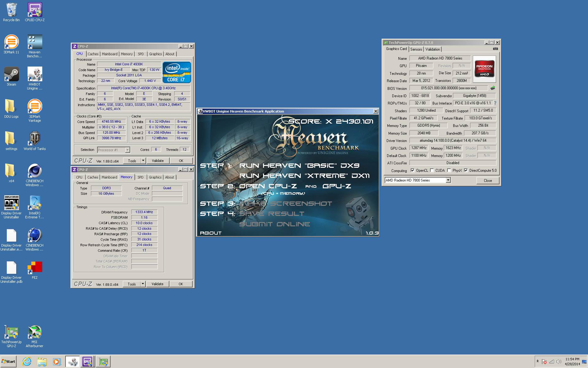
Task: Open Windows Explorer taskbar icon
Action: click(42, 362)
